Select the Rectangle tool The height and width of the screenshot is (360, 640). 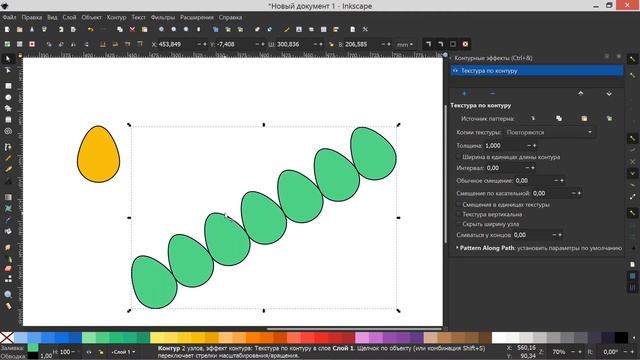(8, 86)
